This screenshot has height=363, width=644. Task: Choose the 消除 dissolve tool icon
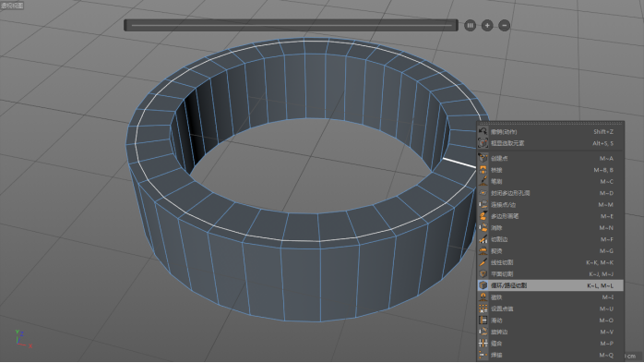tap(483, 227)
